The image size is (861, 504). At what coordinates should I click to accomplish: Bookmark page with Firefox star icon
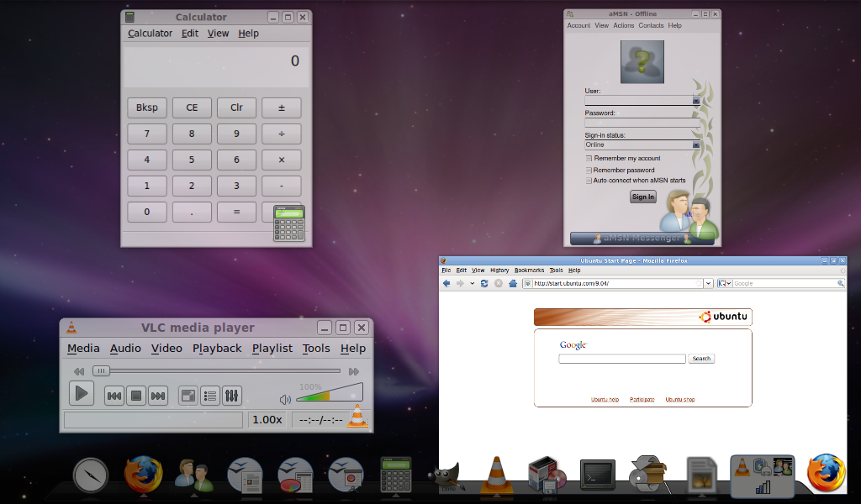(699, 284)
